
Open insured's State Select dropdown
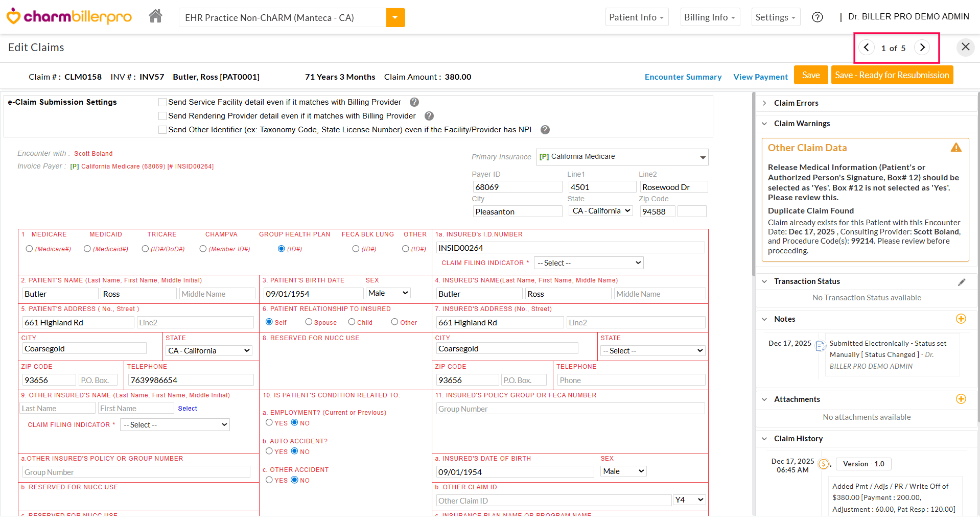click(x=653, y=351)
